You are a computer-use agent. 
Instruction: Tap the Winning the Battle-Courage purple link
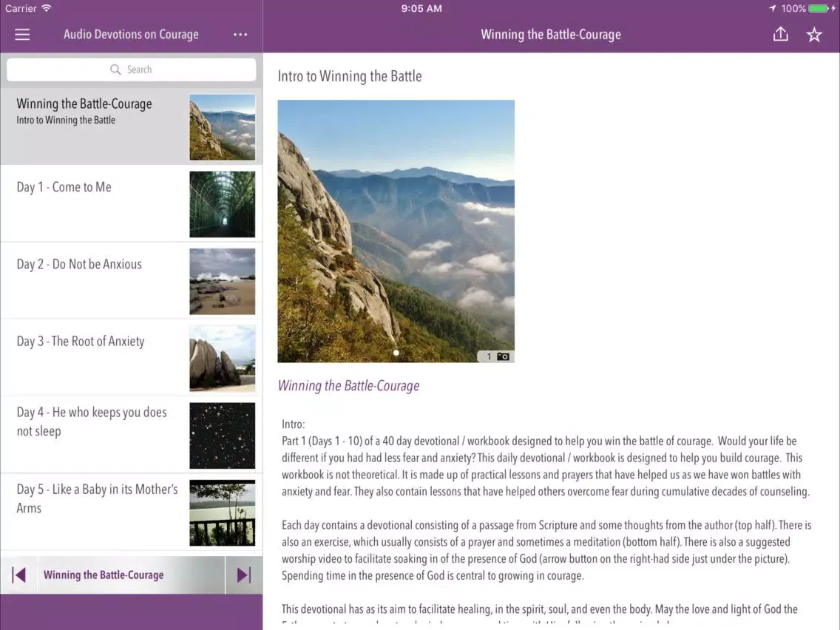pos(349,386)
